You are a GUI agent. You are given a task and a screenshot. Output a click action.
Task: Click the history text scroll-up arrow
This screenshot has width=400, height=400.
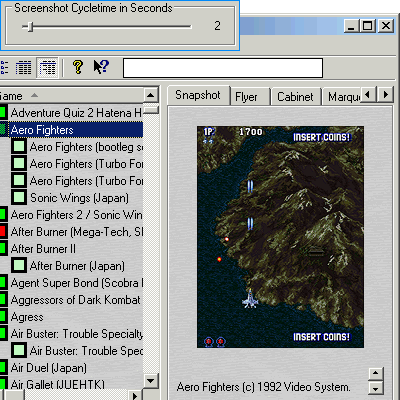pyautogui.click(x=376, y=373)
